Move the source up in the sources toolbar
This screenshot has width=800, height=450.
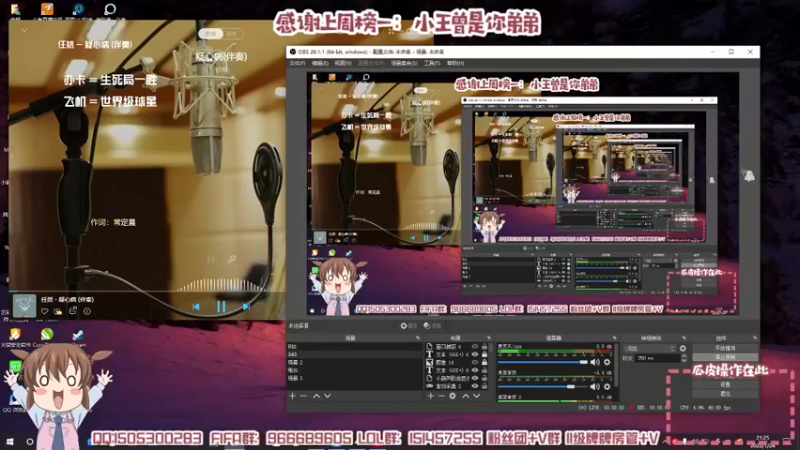click(465, 396)
